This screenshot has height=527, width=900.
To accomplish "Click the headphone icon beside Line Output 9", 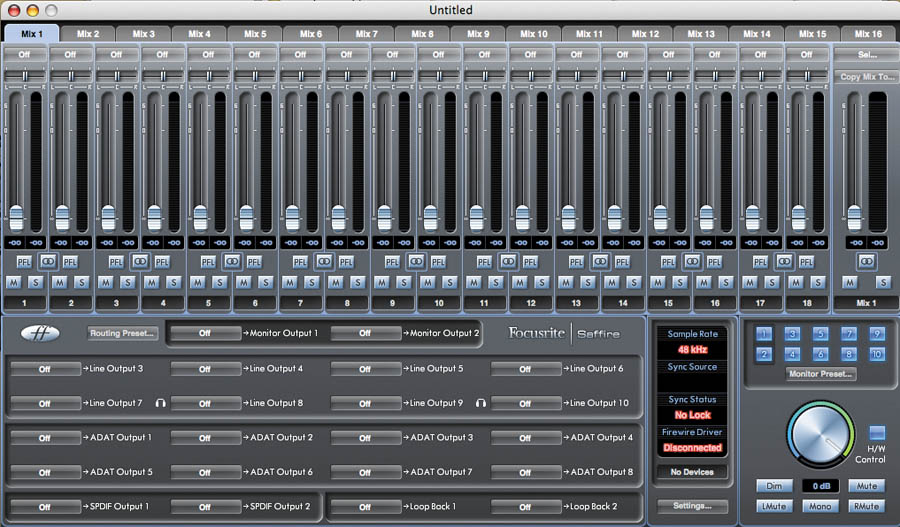I will (x=481, y=403).
